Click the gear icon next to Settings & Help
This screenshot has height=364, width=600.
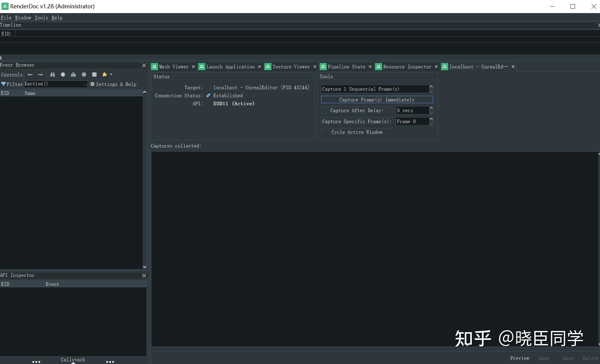(x=93, y=84)
